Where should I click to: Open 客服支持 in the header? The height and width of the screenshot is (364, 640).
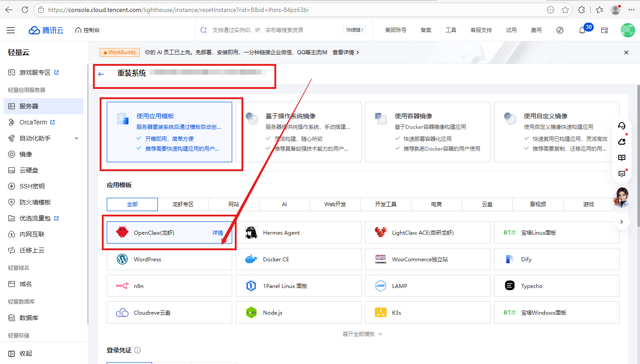[x=481, y=30]
